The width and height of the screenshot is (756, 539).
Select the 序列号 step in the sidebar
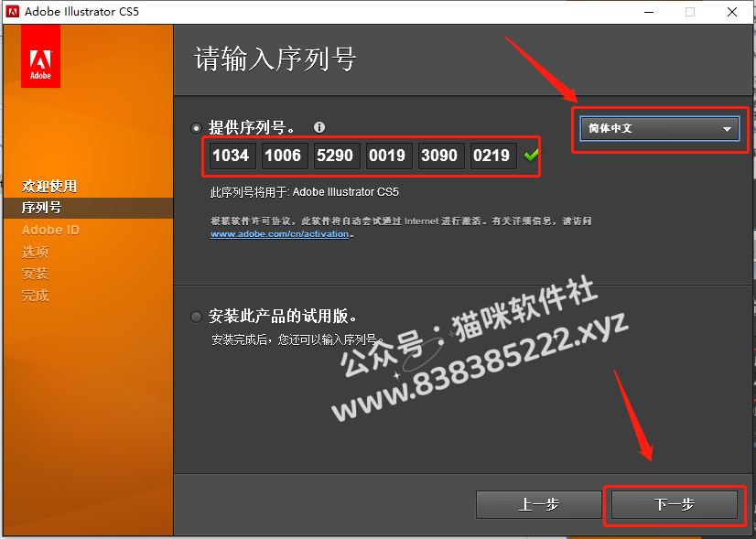click(x=88, y=208)
